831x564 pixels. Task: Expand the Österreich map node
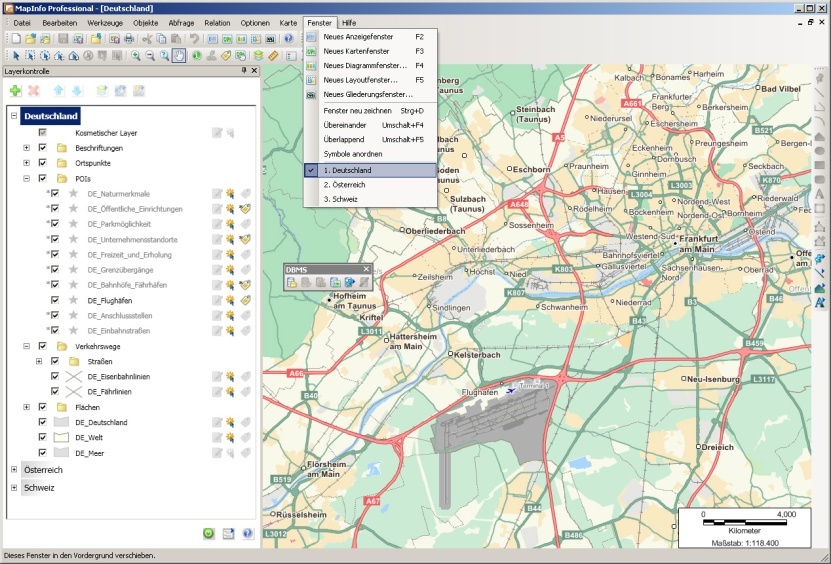(14, 470)
